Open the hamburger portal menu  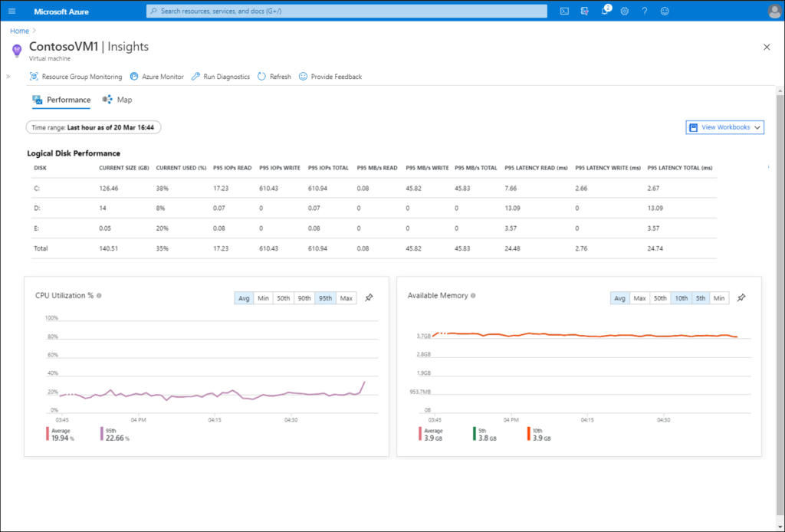pos(11,11)
